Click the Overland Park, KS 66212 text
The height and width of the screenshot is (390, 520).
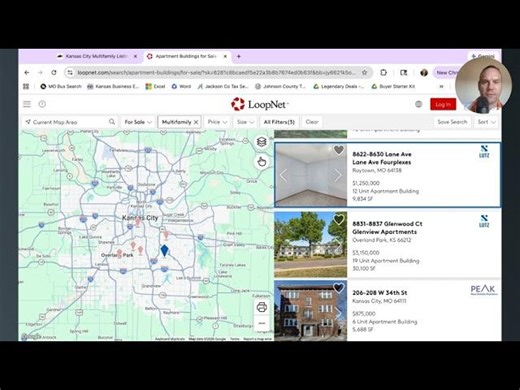(382, 240)
